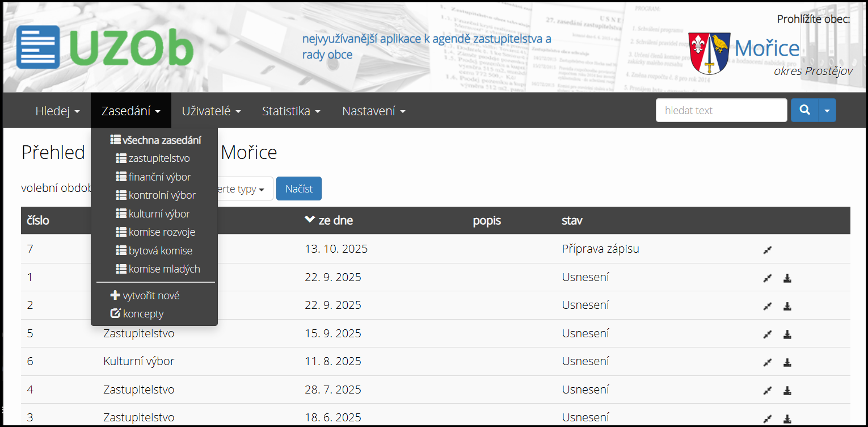Expand the Statistika menu
The width and height of the screenshot is (868, 427).
pos(292,111)
